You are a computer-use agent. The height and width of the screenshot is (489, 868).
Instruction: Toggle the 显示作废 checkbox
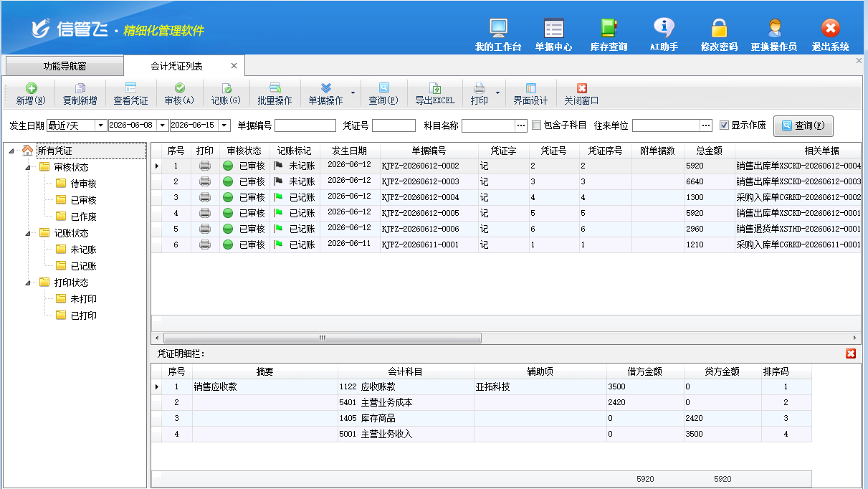pos(724,125)
